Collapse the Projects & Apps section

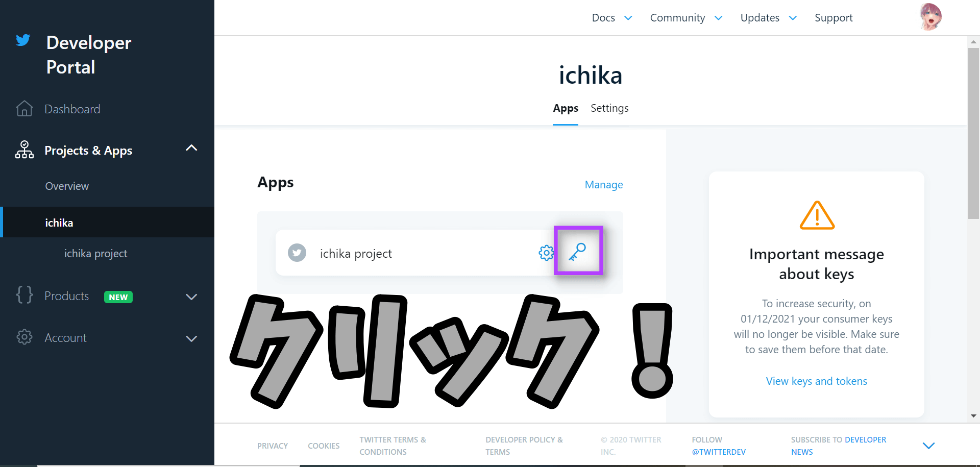(191, 148)
